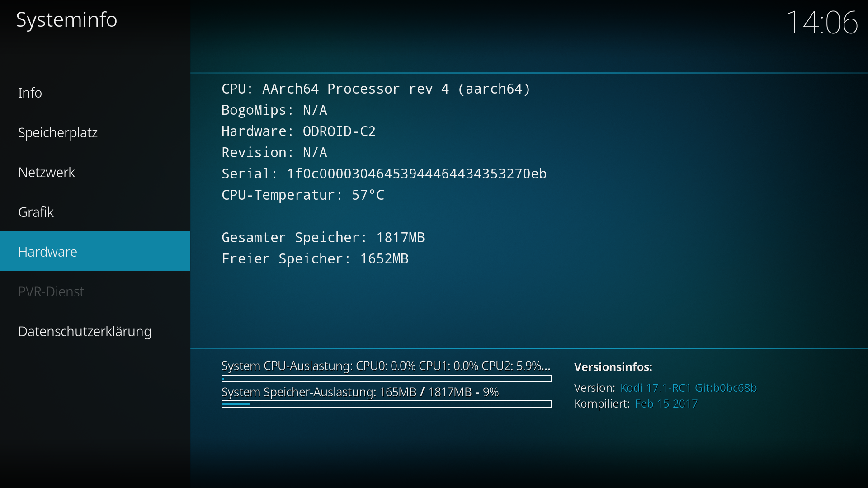Click the System CPU-Auslastung text line
Image resolution: width=868 pixels, height=488 pixels.
point(386,366)
